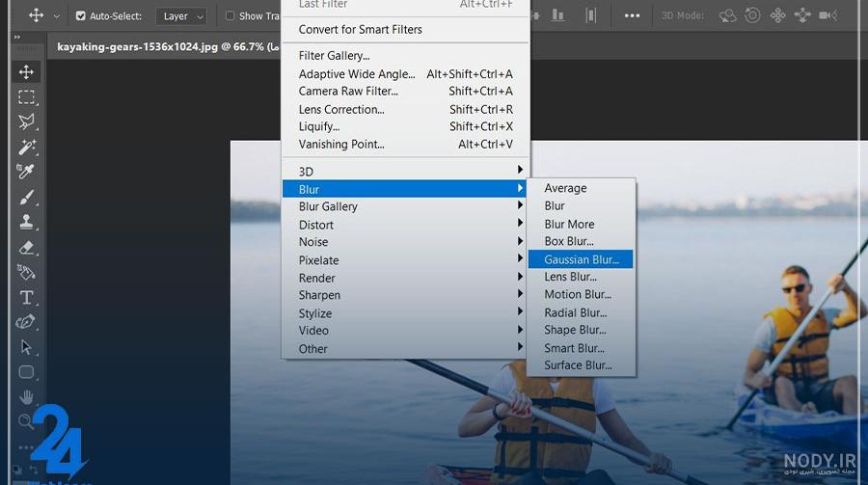Expand the toolbar double-arrow
Screen dimensions: 868x485
(17, 37)
